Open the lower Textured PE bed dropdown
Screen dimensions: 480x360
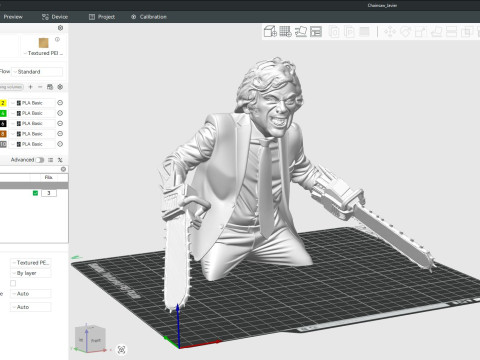(31, 263)
